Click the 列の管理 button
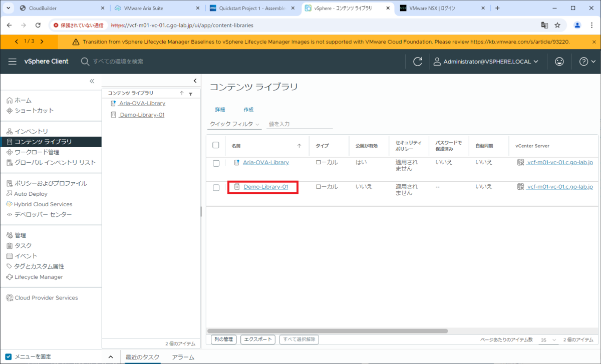Screen dimensions: 601x364 coord(223,339)
